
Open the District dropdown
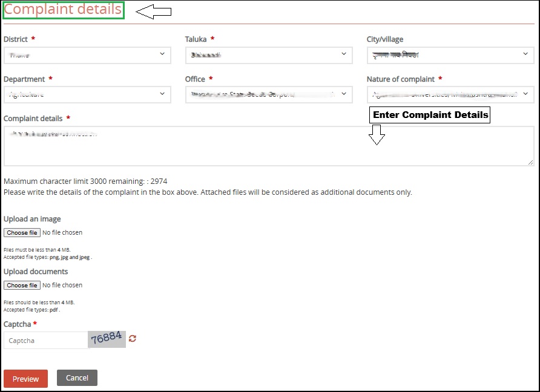87,55
